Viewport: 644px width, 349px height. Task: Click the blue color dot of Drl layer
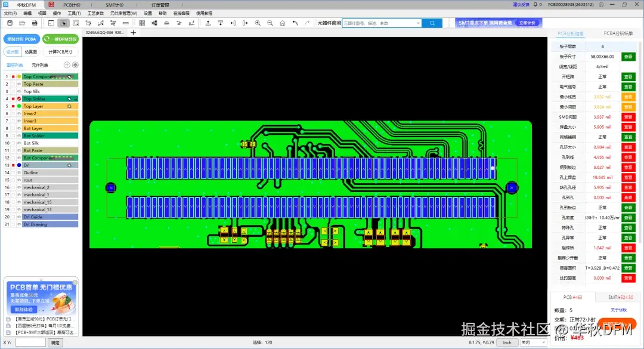(19, 165)
